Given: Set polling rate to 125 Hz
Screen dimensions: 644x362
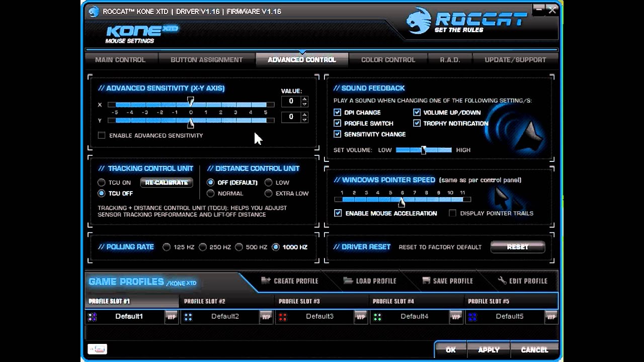Looking at the screenshot, I should pyautogui.click(x=167, y=247).
